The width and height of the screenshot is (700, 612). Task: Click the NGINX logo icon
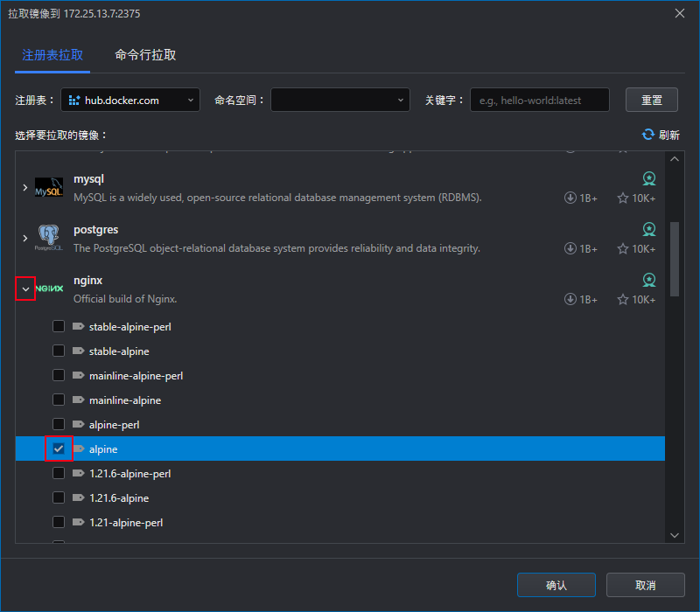49,289
